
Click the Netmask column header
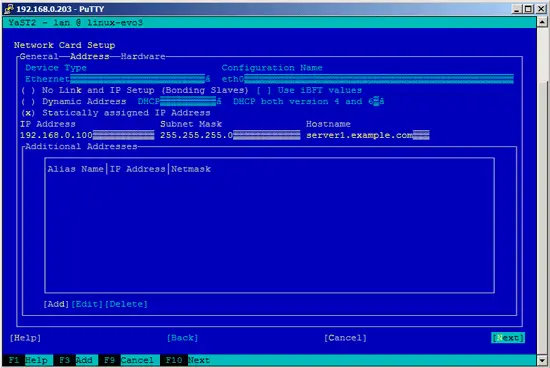(x=191, y=169)
